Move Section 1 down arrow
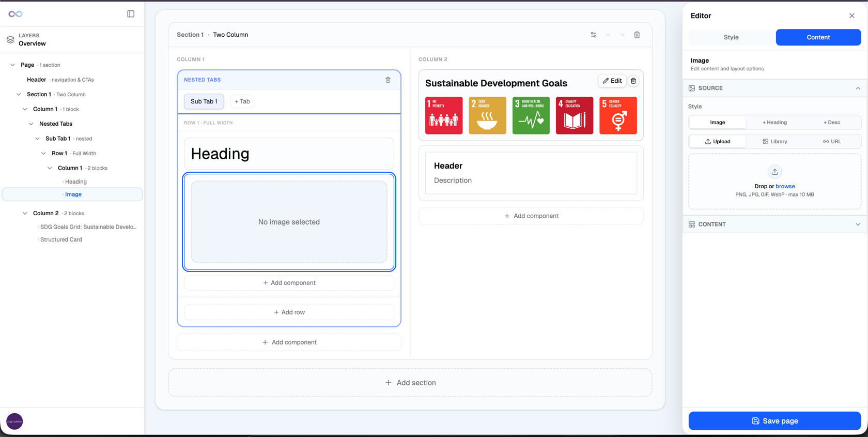Image resolution: width=868 pixels, height=437 pixels. 622,35
